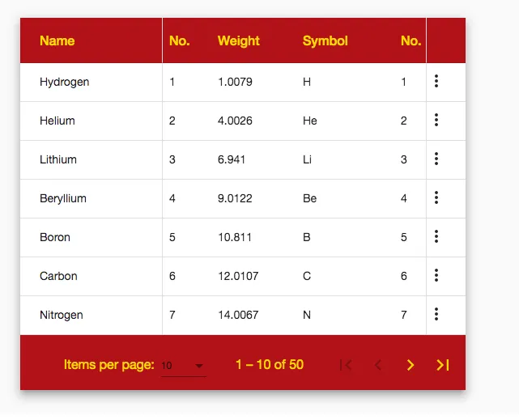This screenshot has width=519, height=420.
Task: Go to the previous page
Action: pyautogui.click(x=378, y=365)
